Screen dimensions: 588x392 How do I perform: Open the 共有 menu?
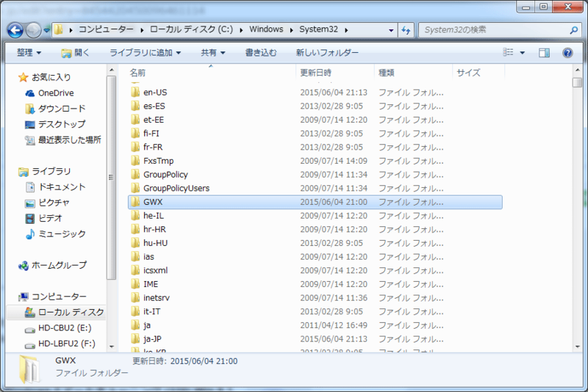pyautogui.click(x=212, y=53)
